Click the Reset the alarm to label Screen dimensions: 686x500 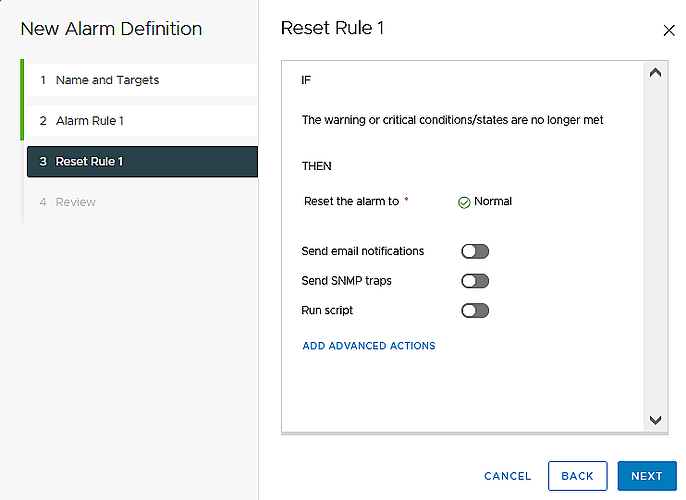(x=351, y=202)
